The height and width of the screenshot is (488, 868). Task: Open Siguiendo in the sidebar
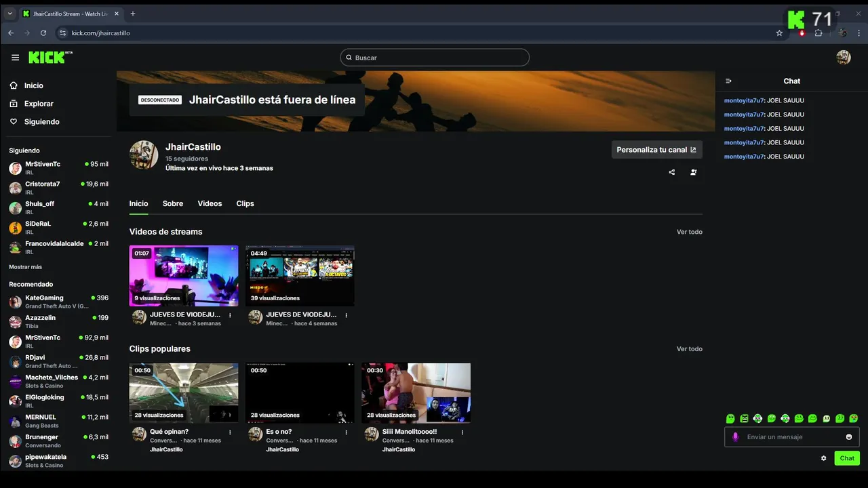pos(35,122)
